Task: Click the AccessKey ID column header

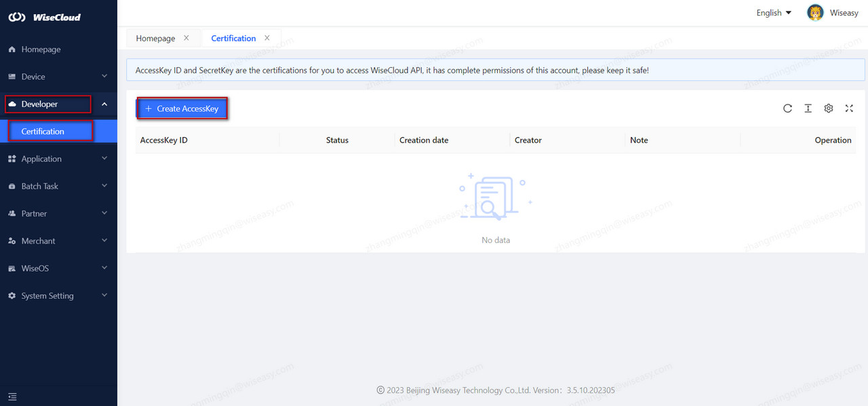Action: pyautogui.click(x=164, y=141)
